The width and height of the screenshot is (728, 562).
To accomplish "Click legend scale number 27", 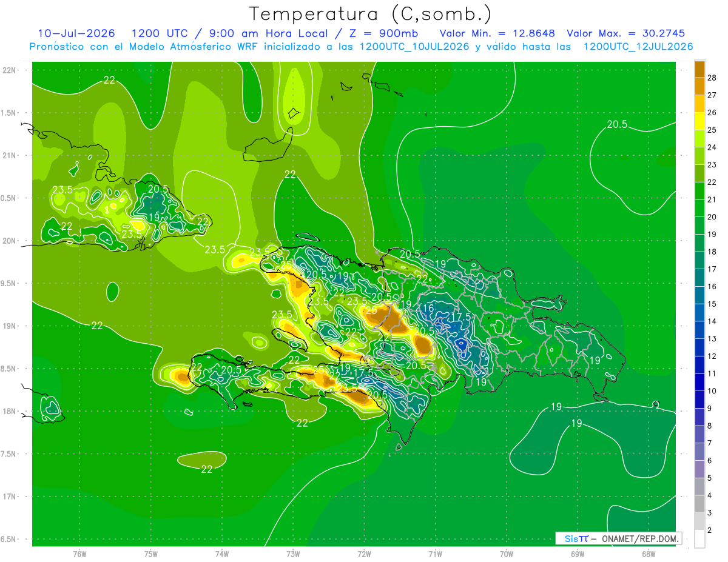I will 712,95.
